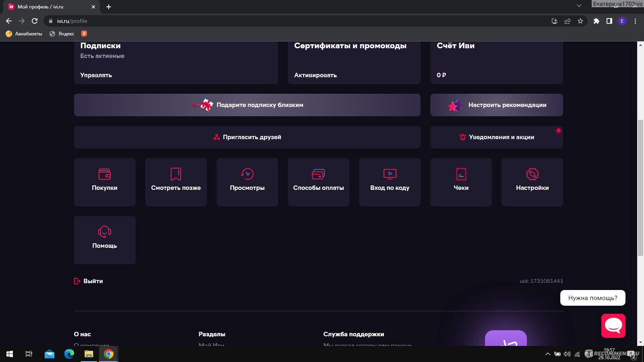644x362 pixels.
Task: Click Служба поддержки footer heading
Action: click(x=354, y=334)
